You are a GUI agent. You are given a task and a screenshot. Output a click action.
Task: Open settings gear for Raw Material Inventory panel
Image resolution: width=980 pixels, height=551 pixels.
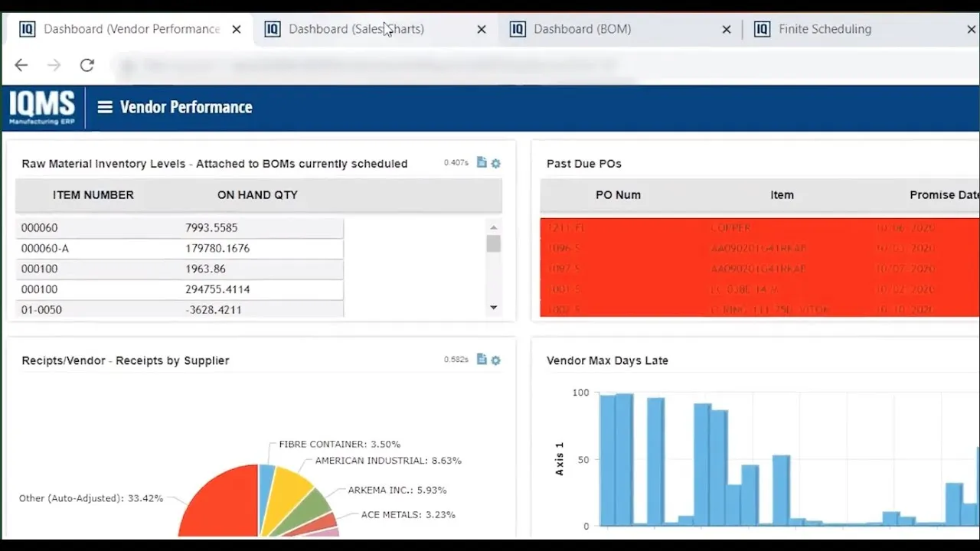(x=495, y=163)
